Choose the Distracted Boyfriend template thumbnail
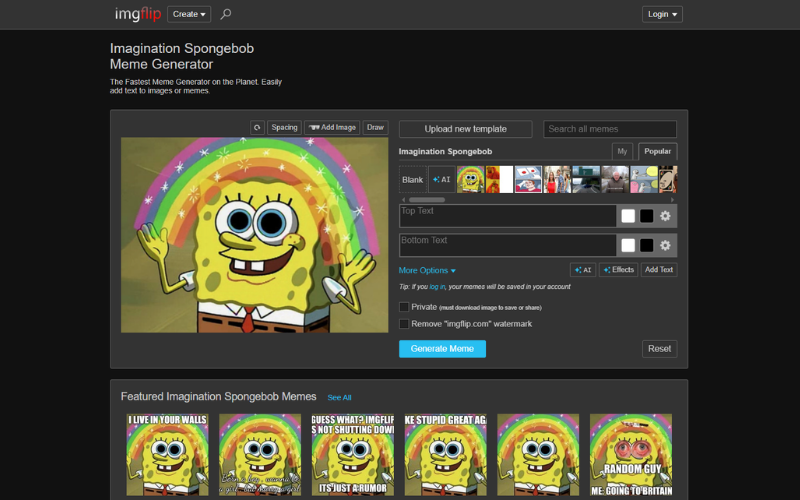The height and width of the screenshot is (500, 800). click(x=557, y=180)
